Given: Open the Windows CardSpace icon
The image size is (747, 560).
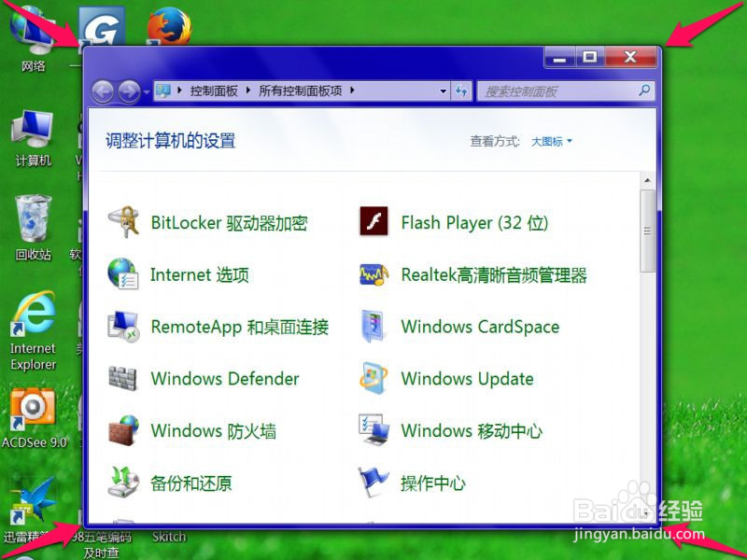Looking at the screenshot, I should point(373,326).
